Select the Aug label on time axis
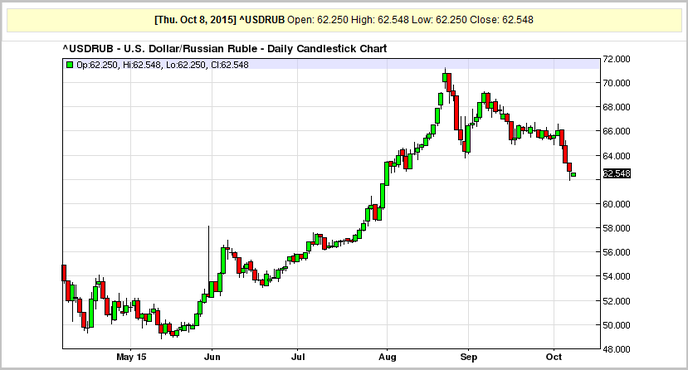This screenshot has width=688, height=370. (x=387, y=357)
